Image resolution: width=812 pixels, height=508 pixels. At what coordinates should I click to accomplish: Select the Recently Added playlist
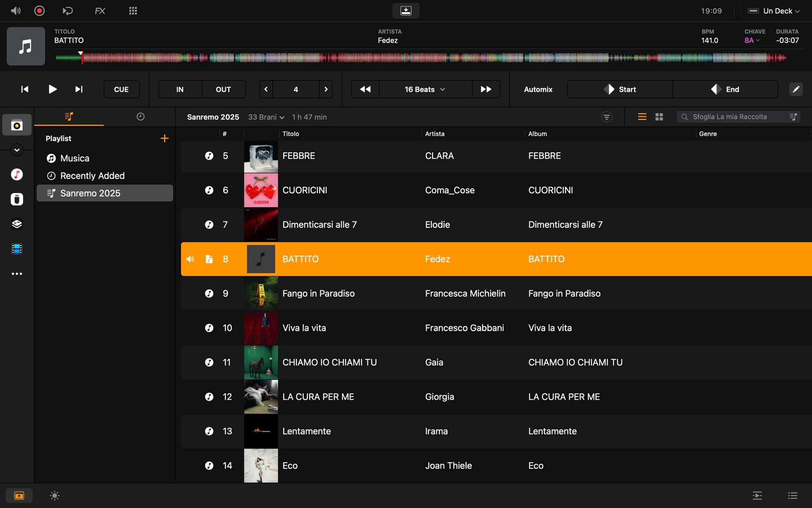(x=92, y=176)
